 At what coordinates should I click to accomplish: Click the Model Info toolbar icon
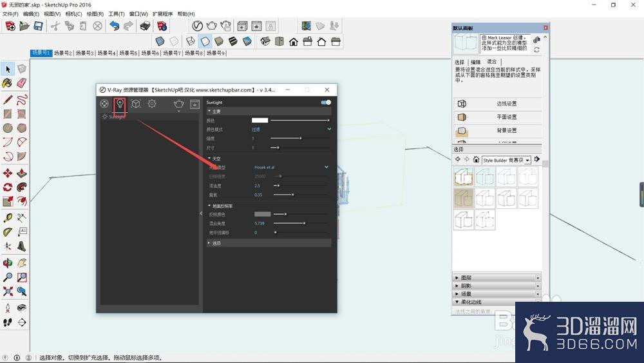pyautogui.click(x=162, y=26)
